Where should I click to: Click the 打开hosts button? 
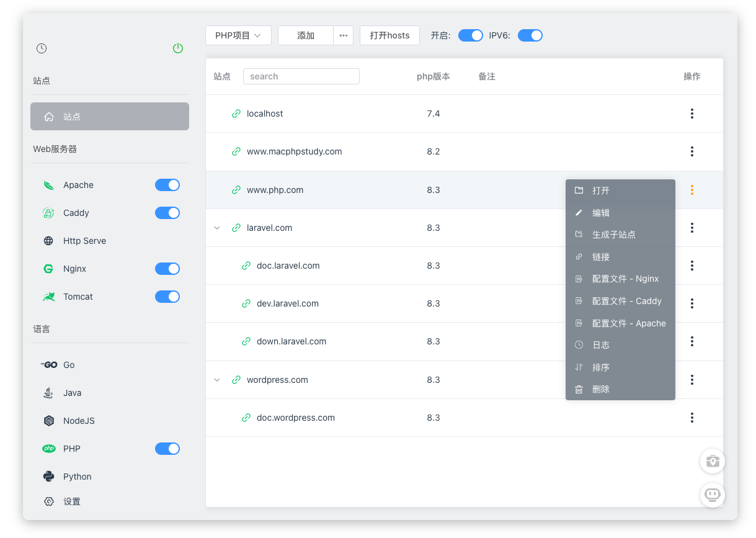click(389, 35)
